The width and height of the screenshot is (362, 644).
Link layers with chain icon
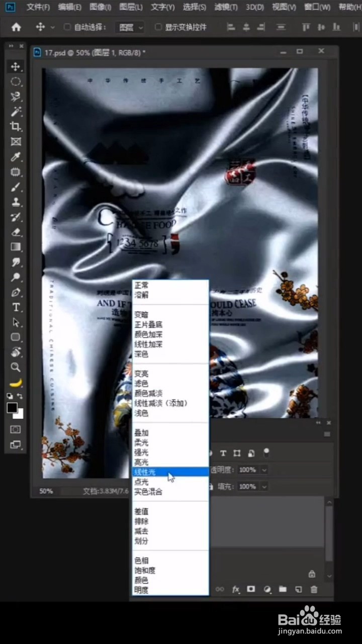(220, 589)
